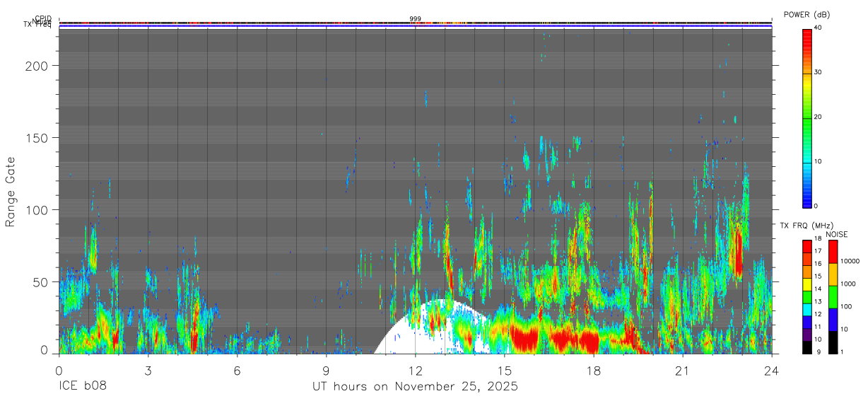Click the 150 range gate tick label
The width and height of the screenshot is (868, 401).
(x=37, y=137)
